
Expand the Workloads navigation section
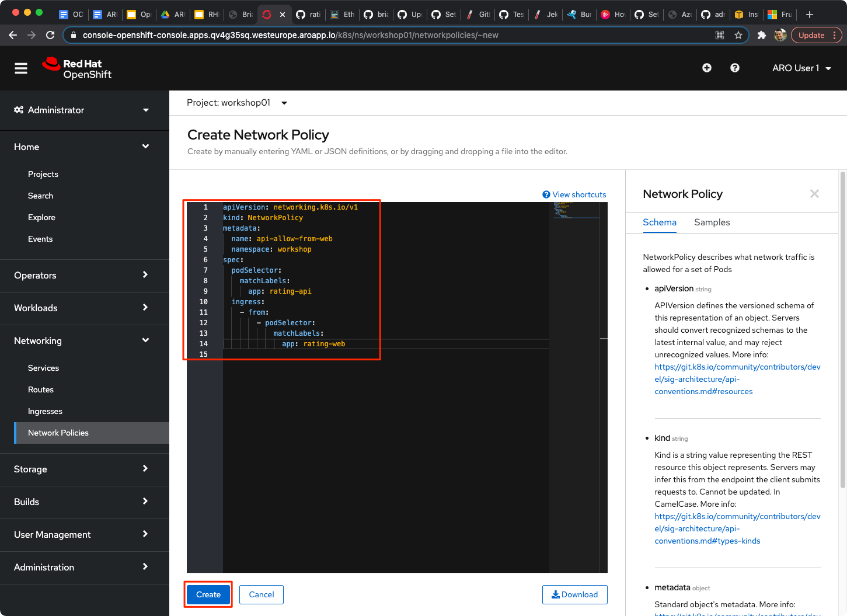[x=82, y=308]
